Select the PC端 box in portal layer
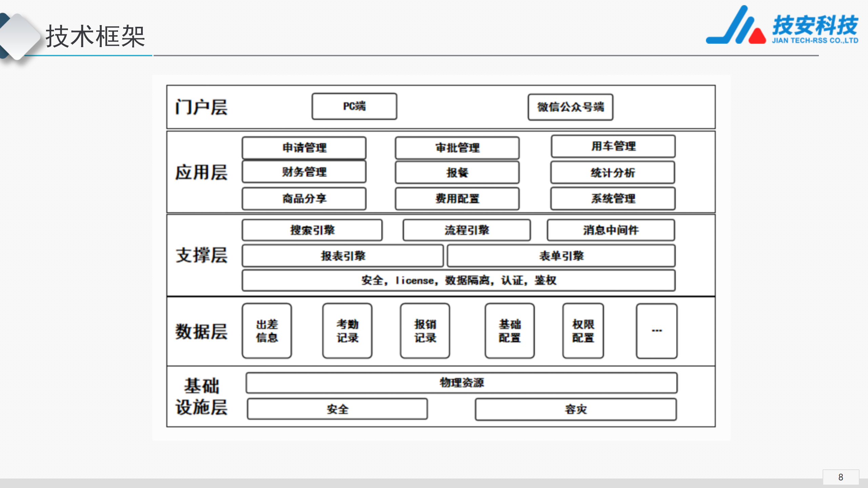Viewport: 868px width, 488px height. point(354,106)
